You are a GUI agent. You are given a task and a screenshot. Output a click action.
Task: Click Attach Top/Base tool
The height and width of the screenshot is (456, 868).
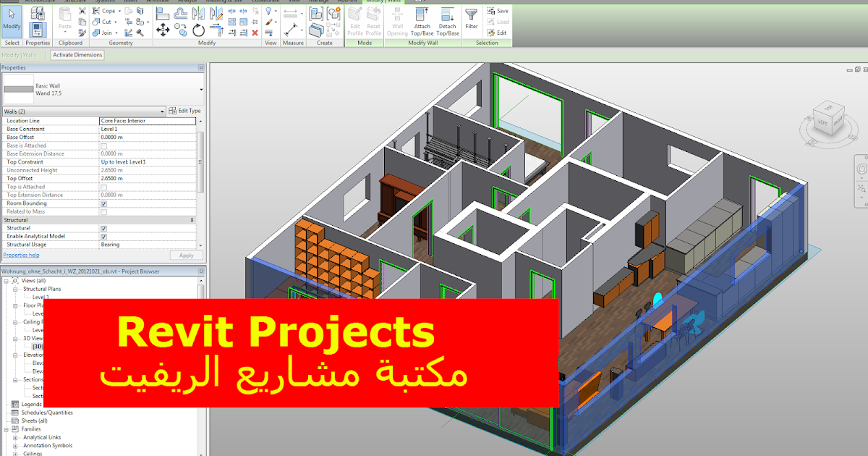pos(422,20)
